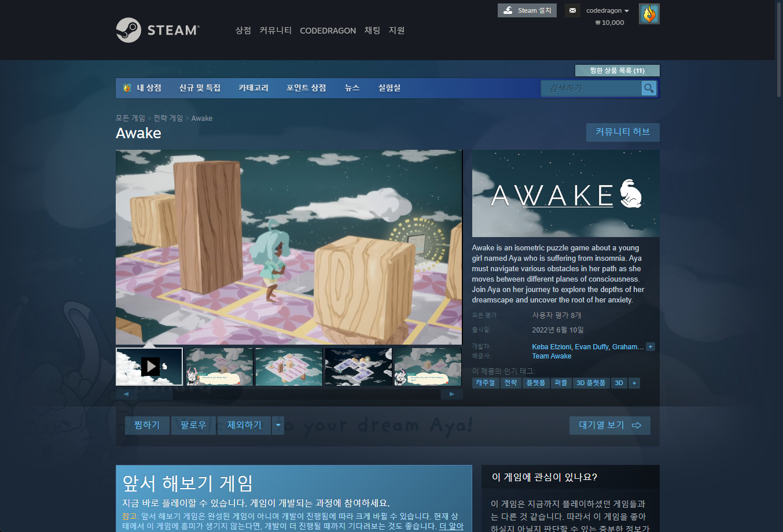Screen dimensions: 783x532
Task: Select the 퍼즐 tag
Action: [x=561, y=383]
